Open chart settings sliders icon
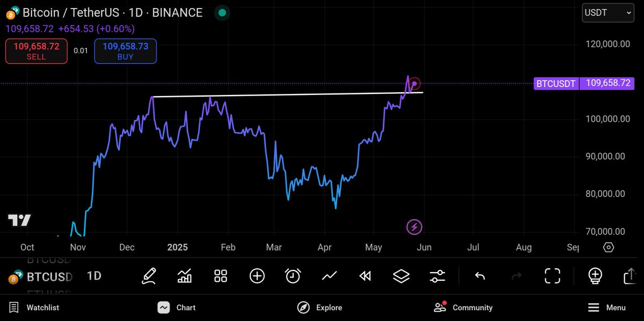Viewport: 644px width, 321px height. pos(437,276)
